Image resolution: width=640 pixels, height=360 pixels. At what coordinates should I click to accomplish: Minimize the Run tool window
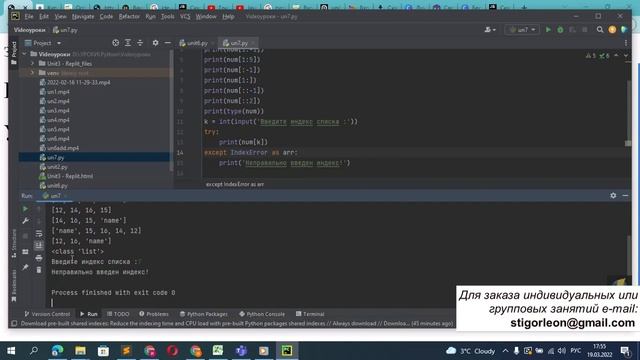(x=625, y=196)
